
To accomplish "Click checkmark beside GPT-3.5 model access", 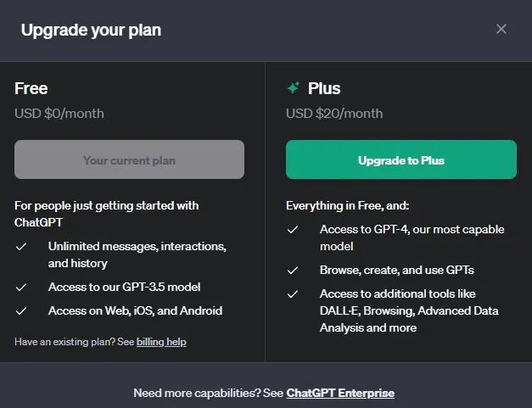I will (x=21, y=288).
